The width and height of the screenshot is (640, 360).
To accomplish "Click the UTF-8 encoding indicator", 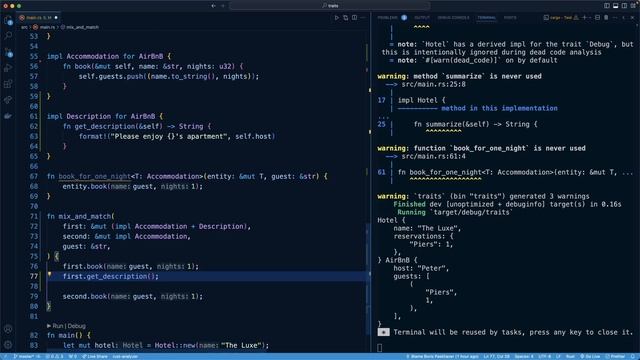I will point(544,356).
